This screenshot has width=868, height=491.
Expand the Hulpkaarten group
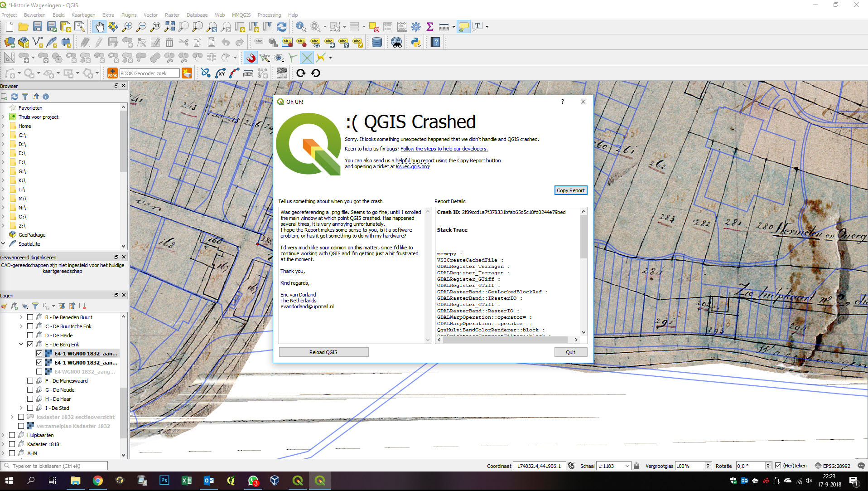[x=3, y=435]
